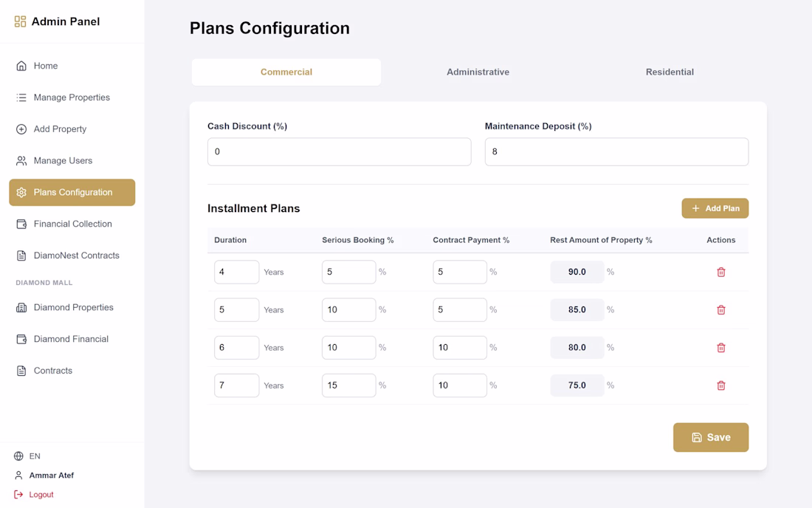This screenshot has height=508, width=812.
Task: Open the Manage Users page
Action: pyautogui.click(x=72, y=160)
